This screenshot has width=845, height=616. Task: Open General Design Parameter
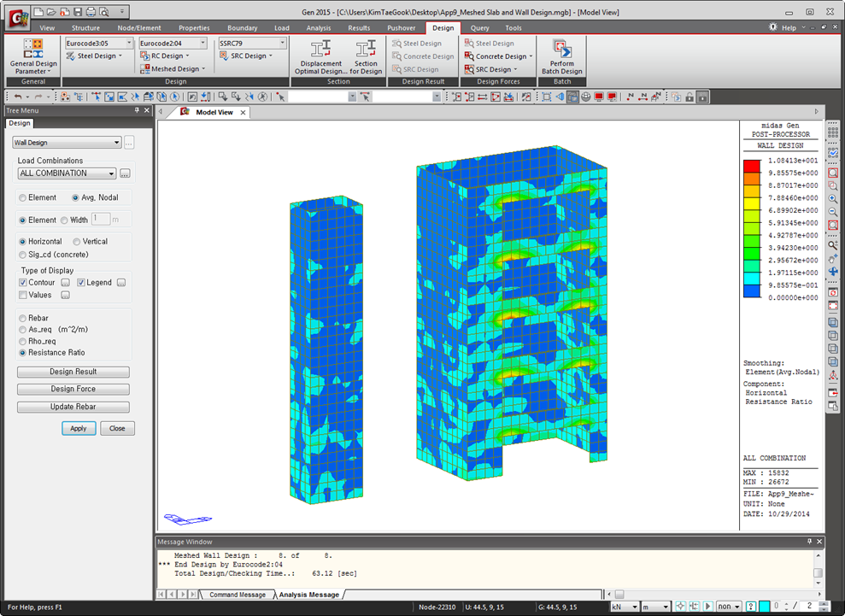click(32, 56)
